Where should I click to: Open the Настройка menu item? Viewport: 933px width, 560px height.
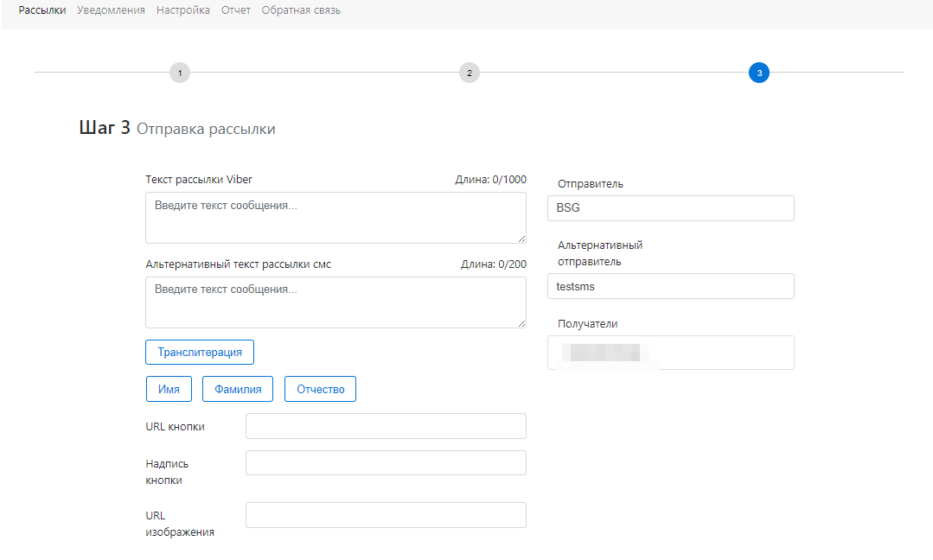pos(183,10)
